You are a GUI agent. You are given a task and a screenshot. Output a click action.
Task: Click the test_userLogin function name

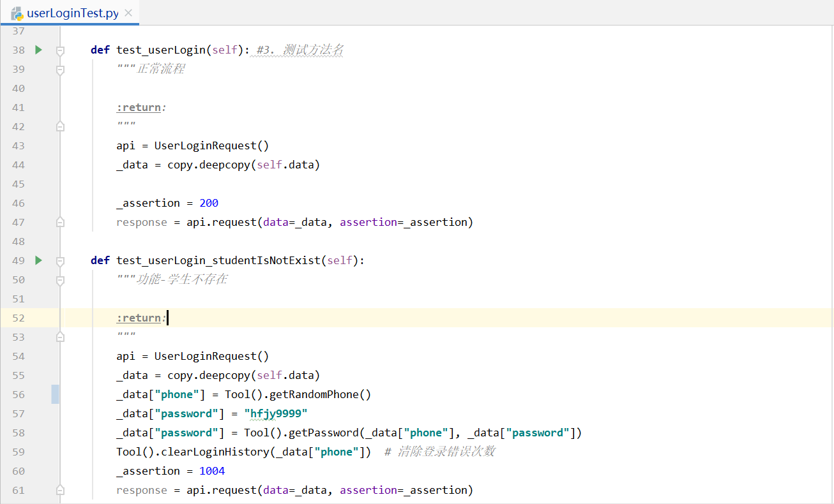tap(160, 50)
